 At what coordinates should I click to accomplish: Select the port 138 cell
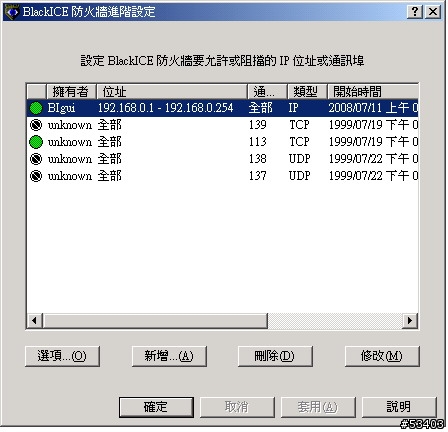coord(258,159)
